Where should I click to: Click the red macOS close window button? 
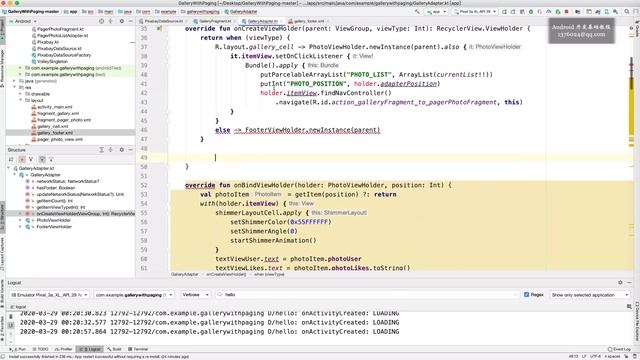click(x=3, y=3)
